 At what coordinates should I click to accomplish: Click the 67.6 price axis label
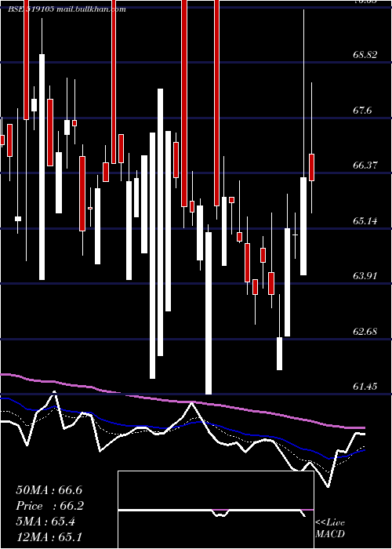(364, 111)
